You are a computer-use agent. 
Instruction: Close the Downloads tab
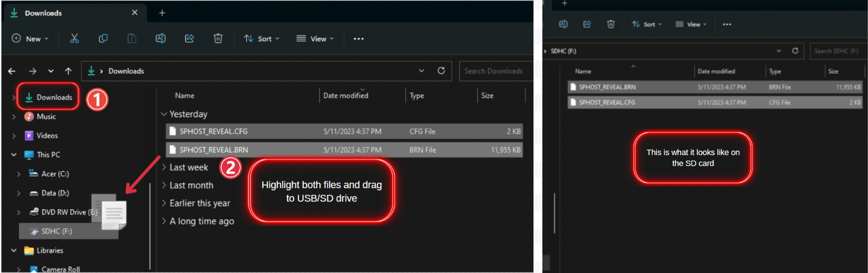pos(135,13)
